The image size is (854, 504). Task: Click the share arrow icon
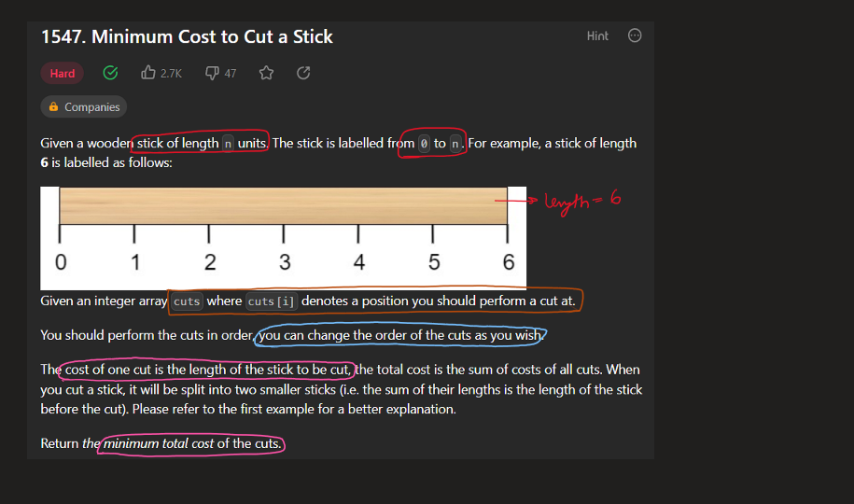tap(302, 73)
